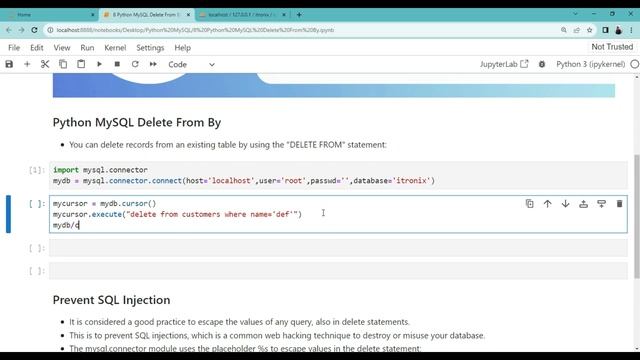Go back in the browser
The width and height of the screenshot is (640, 360).
pyautogui.click(x=9, y=30)
